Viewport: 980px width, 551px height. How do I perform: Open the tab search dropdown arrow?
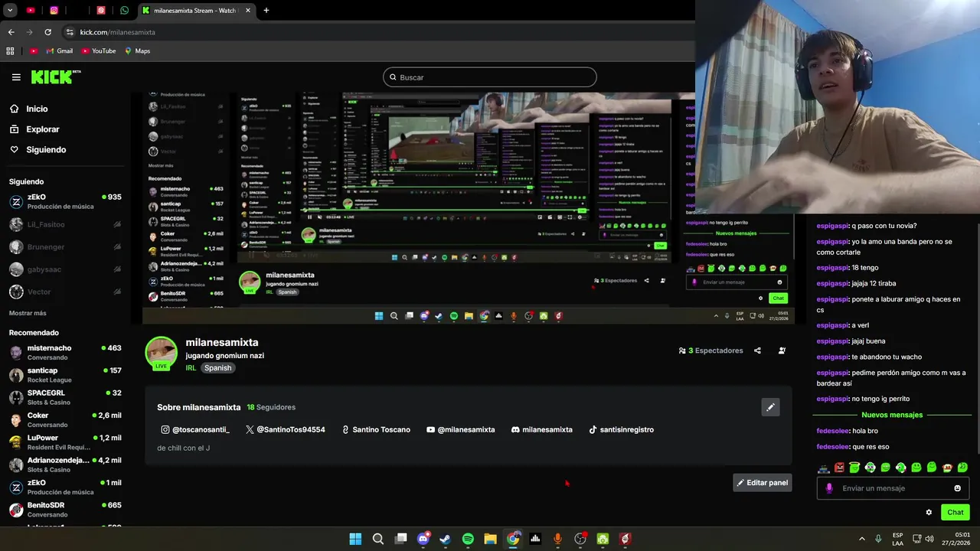pos(10,11)
